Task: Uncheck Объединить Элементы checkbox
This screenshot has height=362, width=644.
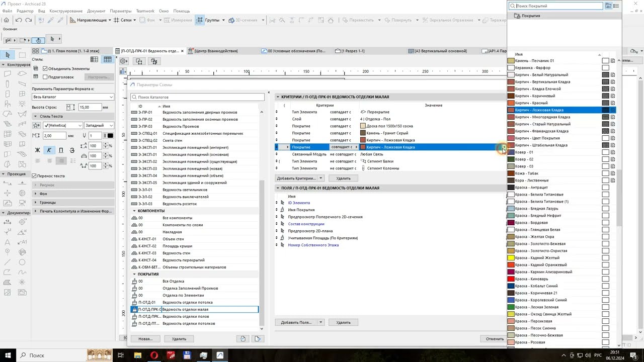Action: (45, 68)
